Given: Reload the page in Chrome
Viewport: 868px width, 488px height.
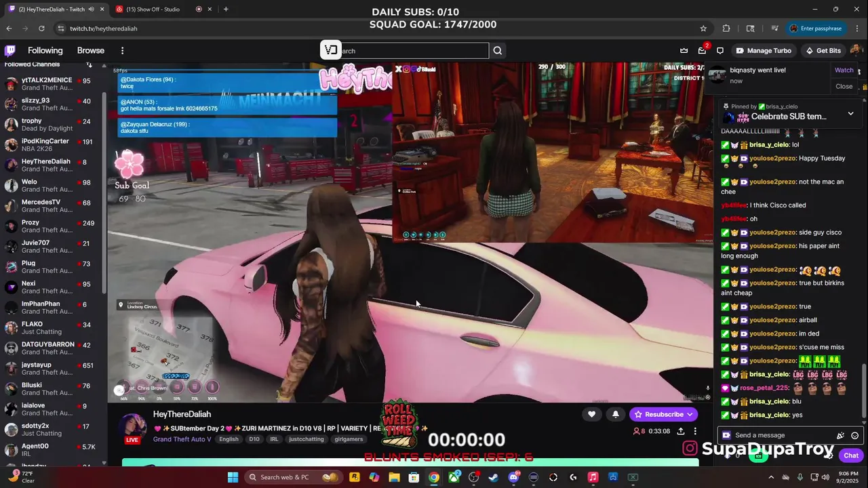Looking at the screenshot, I should click(x=41, y=28).
